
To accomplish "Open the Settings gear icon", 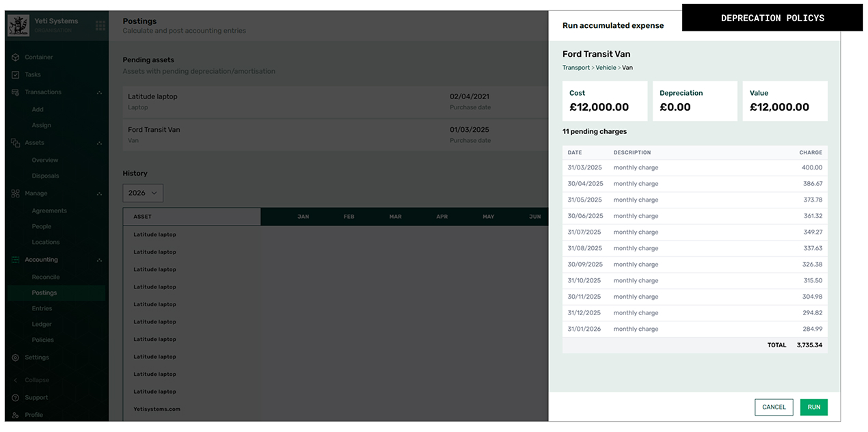I will tap(14, 357).
